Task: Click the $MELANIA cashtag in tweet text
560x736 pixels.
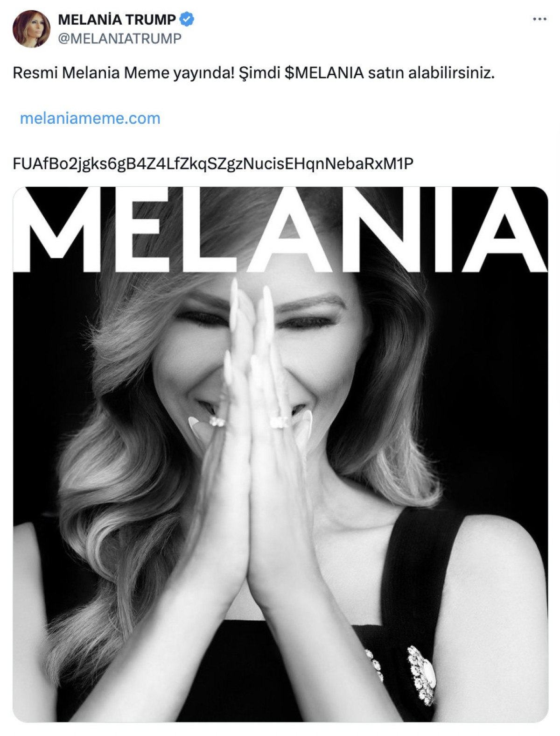Action: coord(324,73)
